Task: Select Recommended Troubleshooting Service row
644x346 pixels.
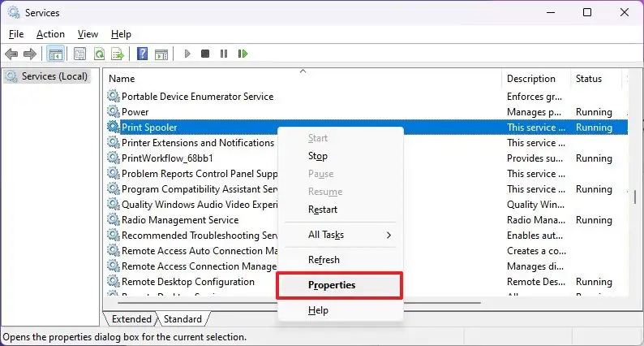Action: coord(200,236)
